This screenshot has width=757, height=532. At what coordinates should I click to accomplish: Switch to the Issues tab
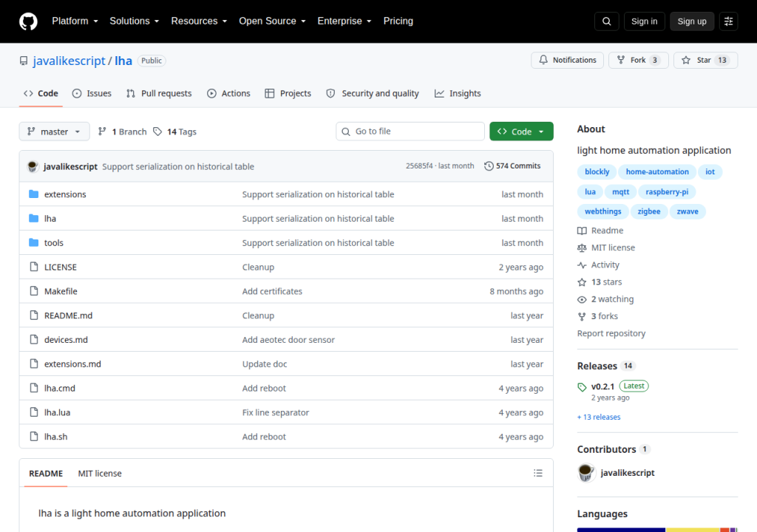point(92,93)
